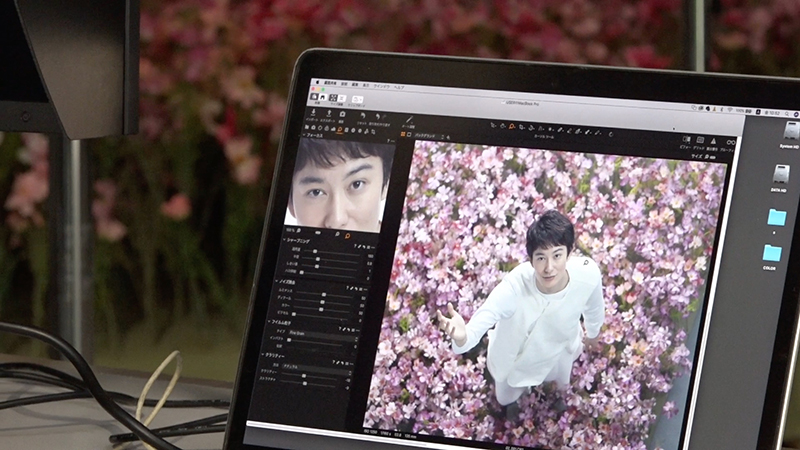Open the Library folder tool tab

[307, 127]
